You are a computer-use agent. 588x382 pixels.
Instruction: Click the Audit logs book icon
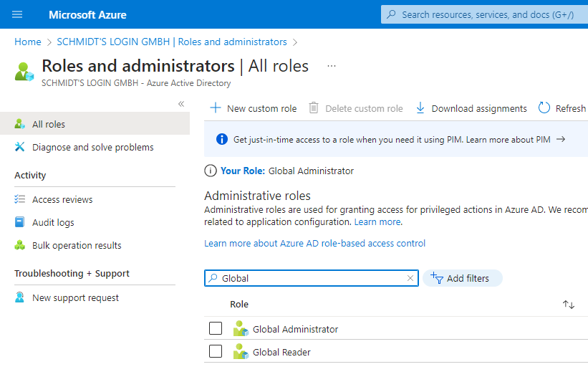pyautogui.click(x=19, y=222)
